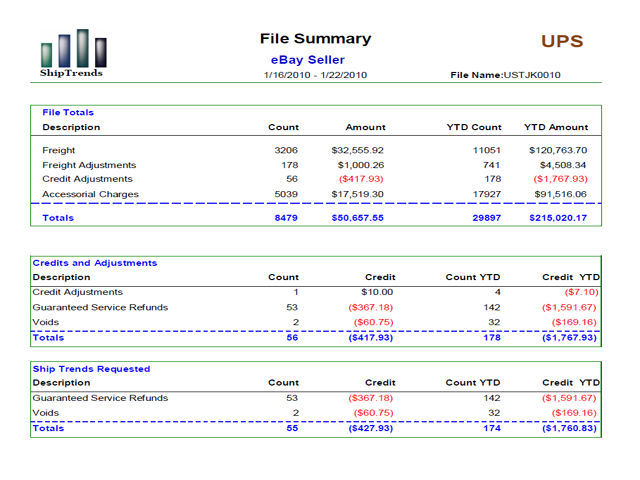Click the Freight Adjustments row label
This screenshot has height=480, width=640.
tap(89, 165)
